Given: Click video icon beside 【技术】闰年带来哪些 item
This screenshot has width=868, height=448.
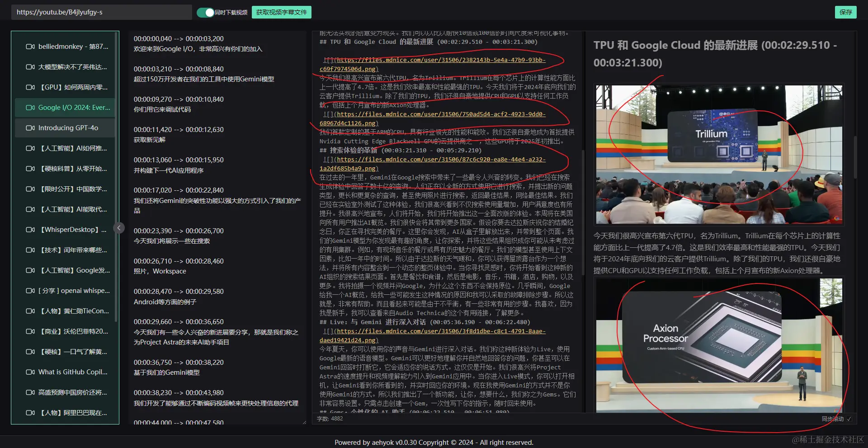Looking at the screenshot, I should (30, 250).
